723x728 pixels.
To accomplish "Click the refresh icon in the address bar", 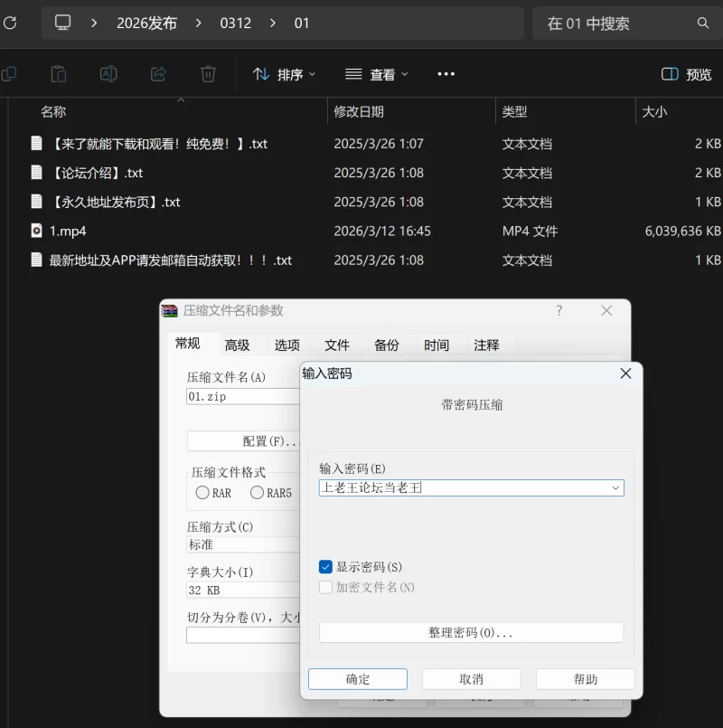I will (10, 23).
